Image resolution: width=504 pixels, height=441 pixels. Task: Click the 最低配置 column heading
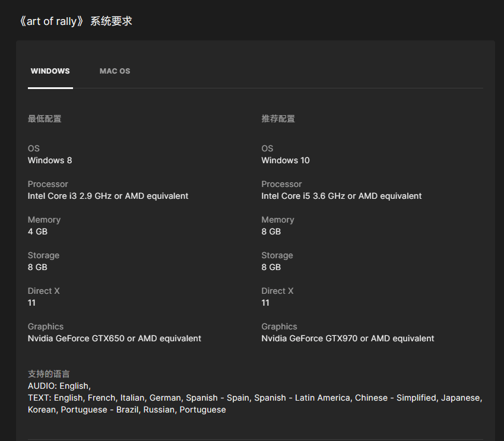(x=45, y=119)
